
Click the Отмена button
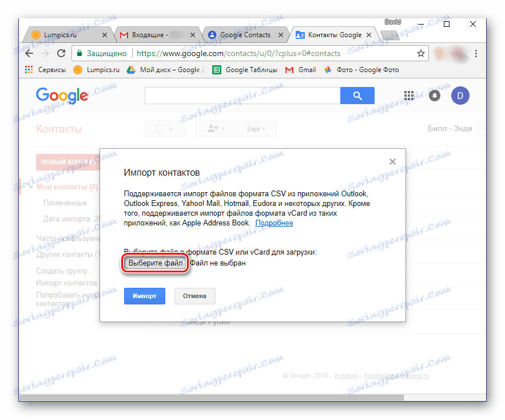[194, 296]
